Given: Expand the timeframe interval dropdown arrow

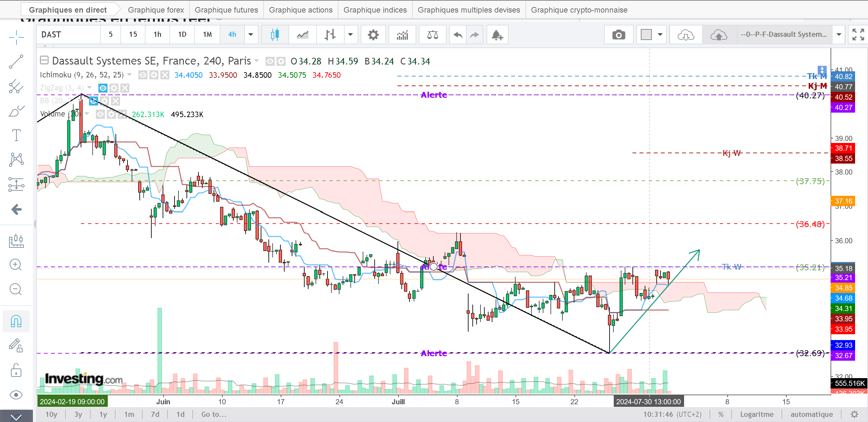Looking at the screenshot, I should click(x=251, y=35).
